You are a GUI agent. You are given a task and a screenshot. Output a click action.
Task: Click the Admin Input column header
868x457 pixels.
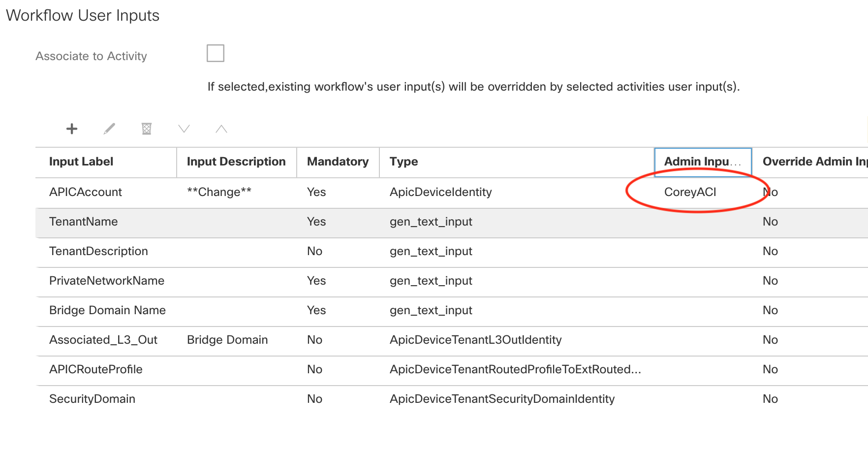703,162
